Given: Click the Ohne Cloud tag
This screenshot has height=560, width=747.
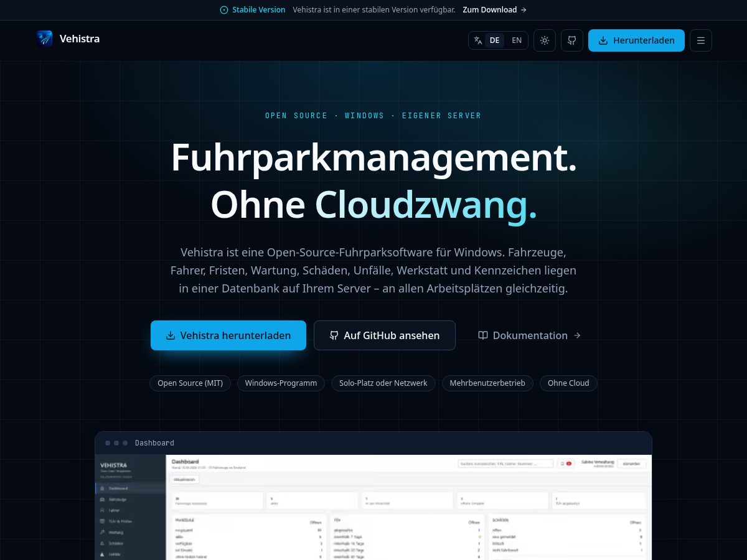Looking at the screenshot, I should click(x=568, y=383).
